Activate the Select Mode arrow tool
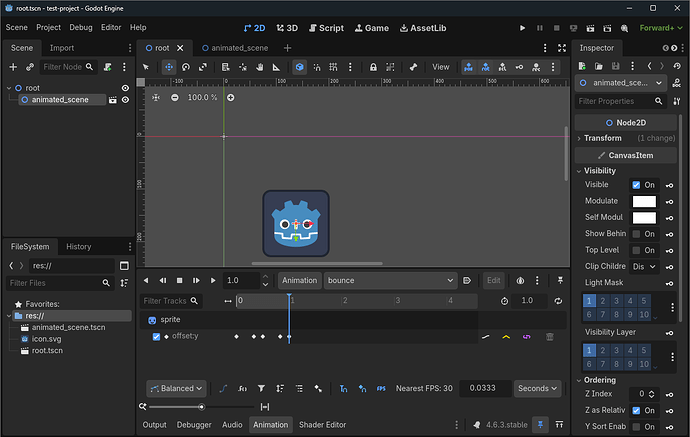The image size is (690, 437). (x=146, y=67)
